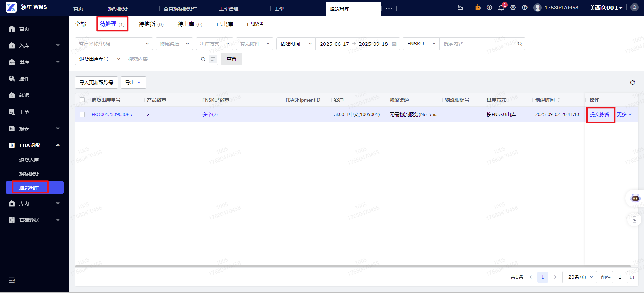Click the magnifier in FNSKU search box
This screenshot has width=644, height=293.
[520, 44]
